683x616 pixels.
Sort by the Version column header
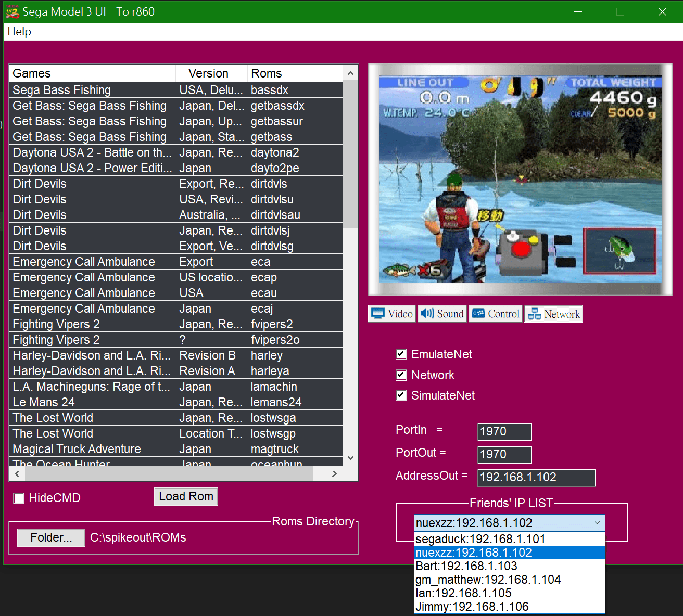[x=211, y=73]
